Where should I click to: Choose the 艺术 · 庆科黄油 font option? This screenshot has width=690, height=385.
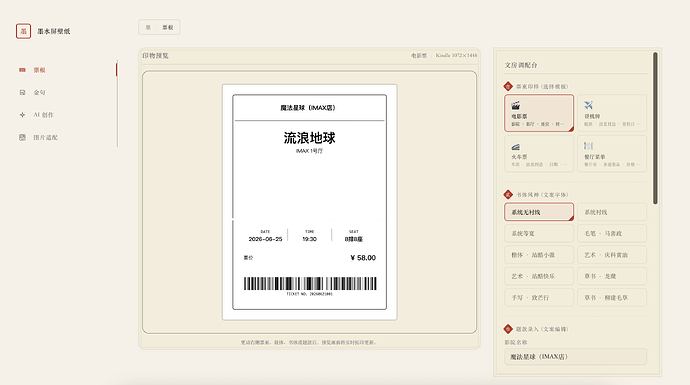(612, 255)
